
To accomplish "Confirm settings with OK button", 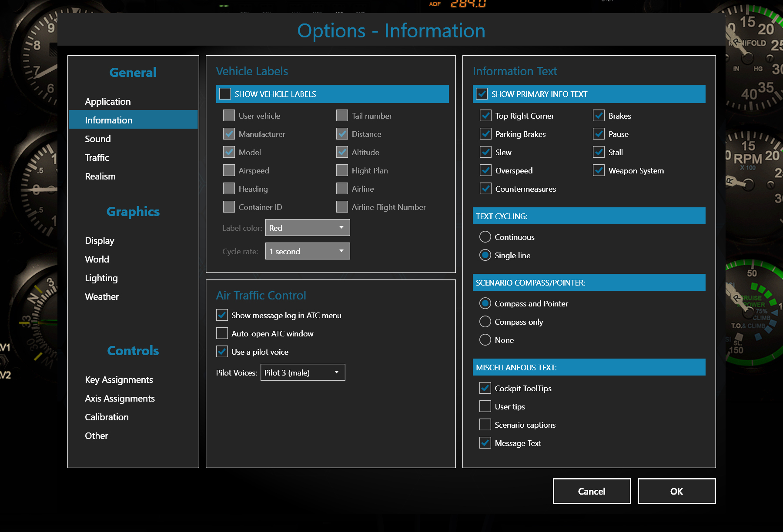I will tap(676, 491).
